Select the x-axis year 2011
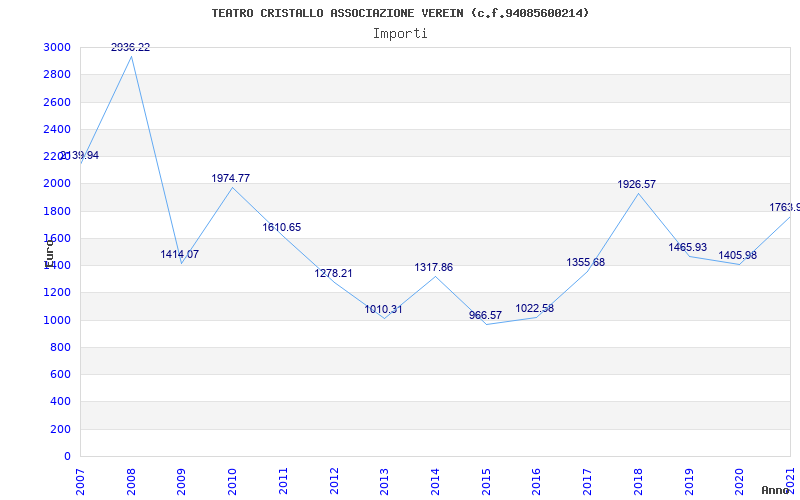 click(284, 481)
